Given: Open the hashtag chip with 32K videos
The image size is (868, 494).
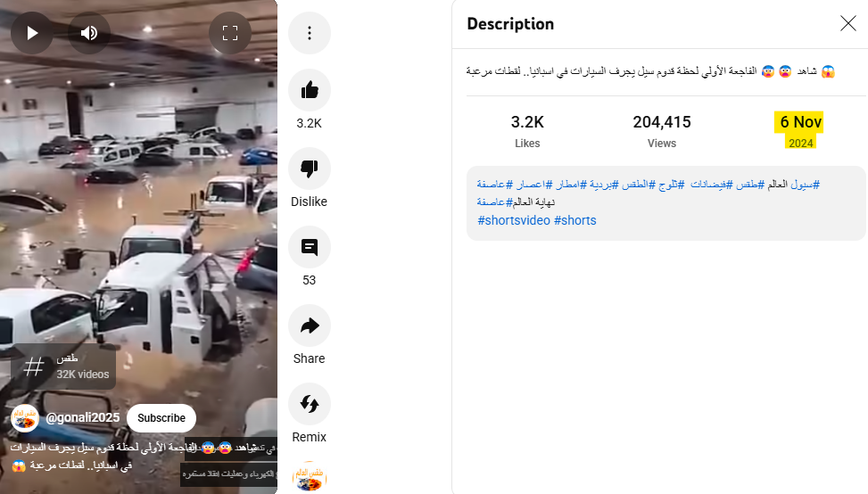Looking at the screenshot, I should (63, 366).
